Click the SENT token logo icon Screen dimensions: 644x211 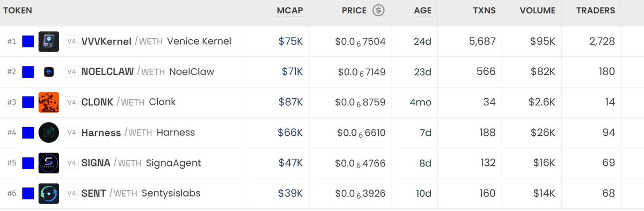point(49,193)
